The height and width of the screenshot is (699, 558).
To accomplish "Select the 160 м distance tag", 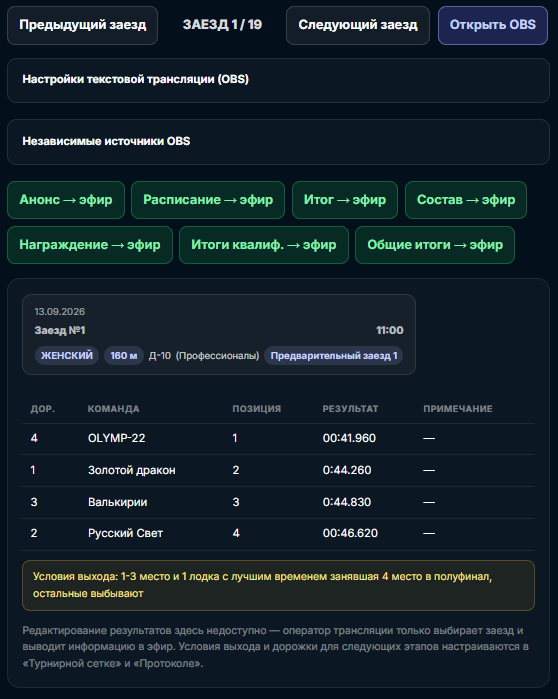I will click(123, 356).
